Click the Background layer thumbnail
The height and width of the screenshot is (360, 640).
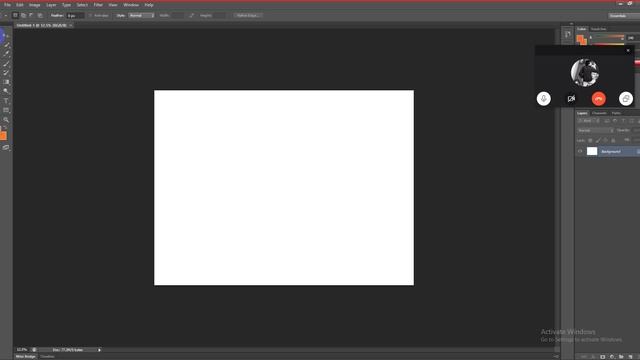(592, 151)
